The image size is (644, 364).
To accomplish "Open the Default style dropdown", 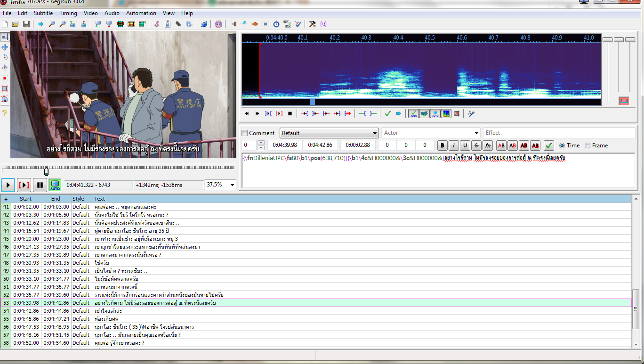I will point(329,133).
